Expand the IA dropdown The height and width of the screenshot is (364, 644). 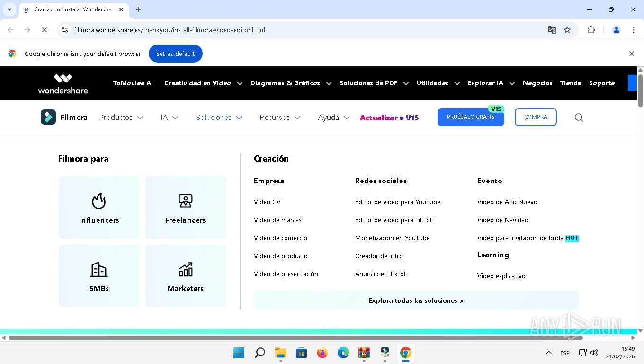coord(170,117)
